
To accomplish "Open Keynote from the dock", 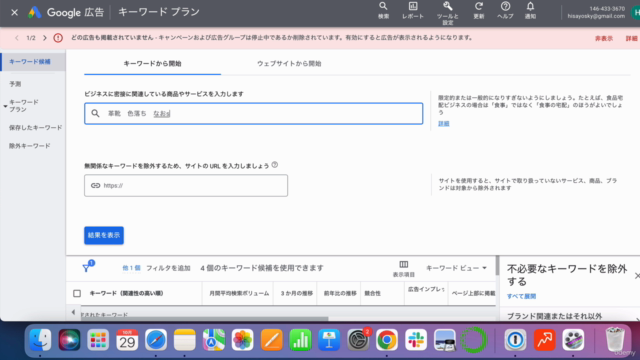I will point(329,340).
